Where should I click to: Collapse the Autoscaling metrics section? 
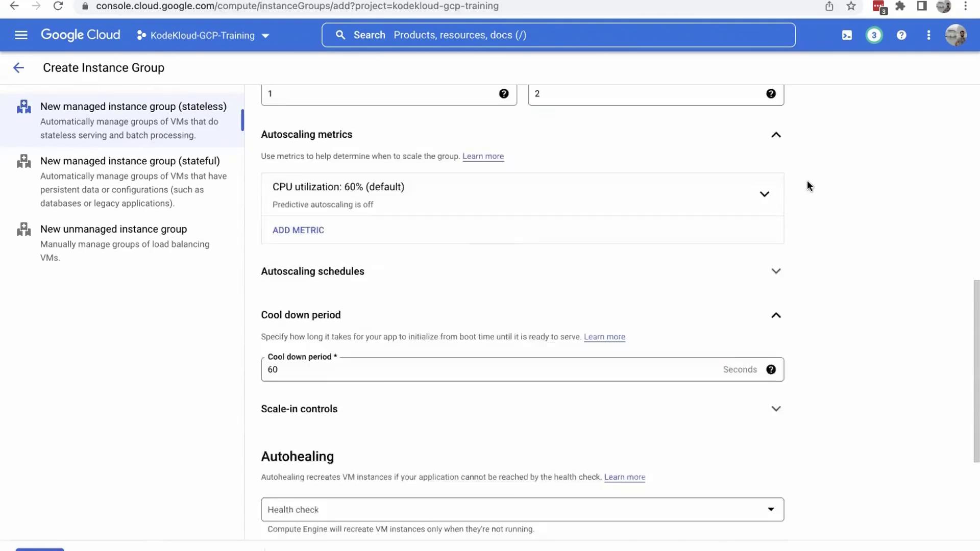coord(776,135)
